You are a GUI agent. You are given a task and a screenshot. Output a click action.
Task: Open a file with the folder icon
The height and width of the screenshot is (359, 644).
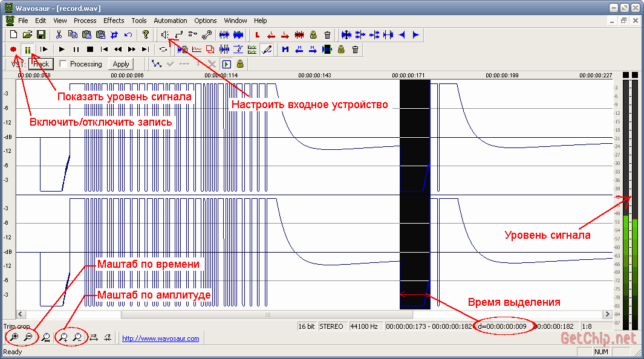pyautogui.click(x=28, y=35)
